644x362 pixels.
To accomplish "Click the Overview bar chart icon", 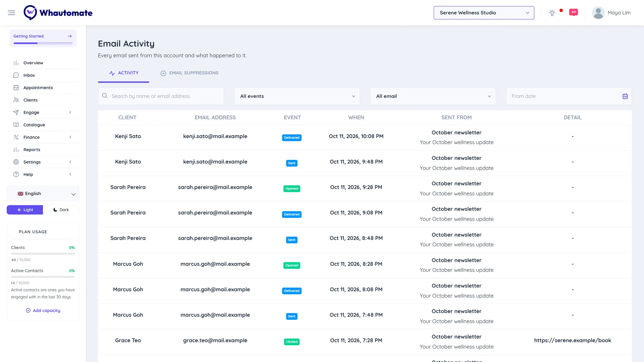I will coord(16,63).
